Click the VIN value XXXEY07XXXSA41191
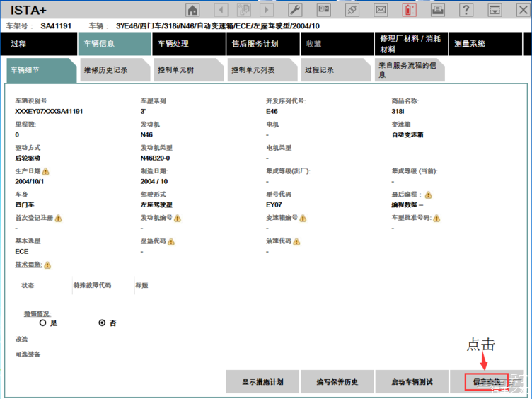The image size is (532, 399). tap(49, 111)
